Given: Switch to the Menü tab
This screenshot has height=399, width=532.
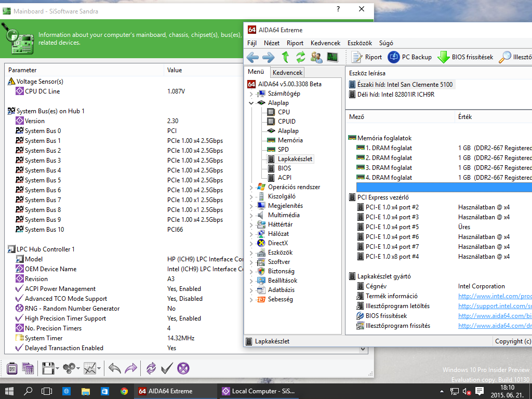Looking at the screenshot, I should [x=256, y=72].
